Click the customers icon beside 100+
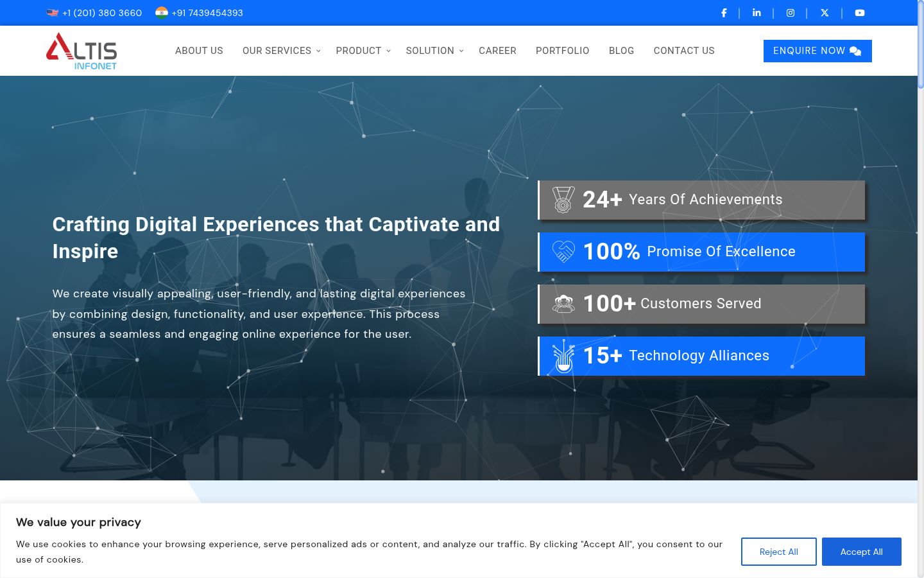The width and height of the screenshot is (924, 578). click(x=563, y=304)
